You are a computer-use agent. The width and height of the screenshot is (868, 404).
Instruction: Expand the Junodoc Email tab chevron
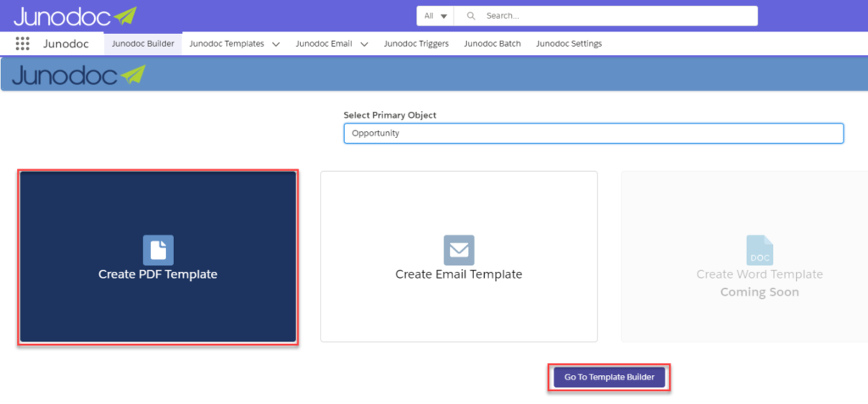tap(364, 44)
